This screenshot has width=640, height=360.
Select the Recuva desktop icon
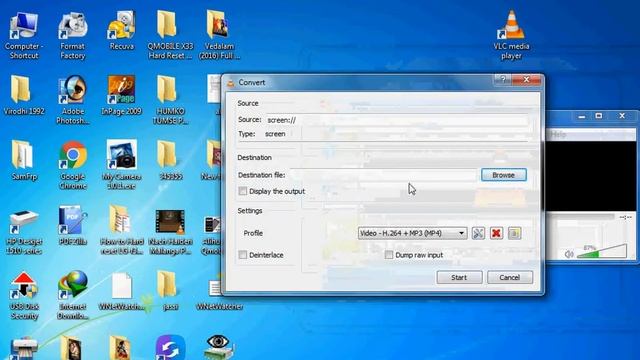122,31
